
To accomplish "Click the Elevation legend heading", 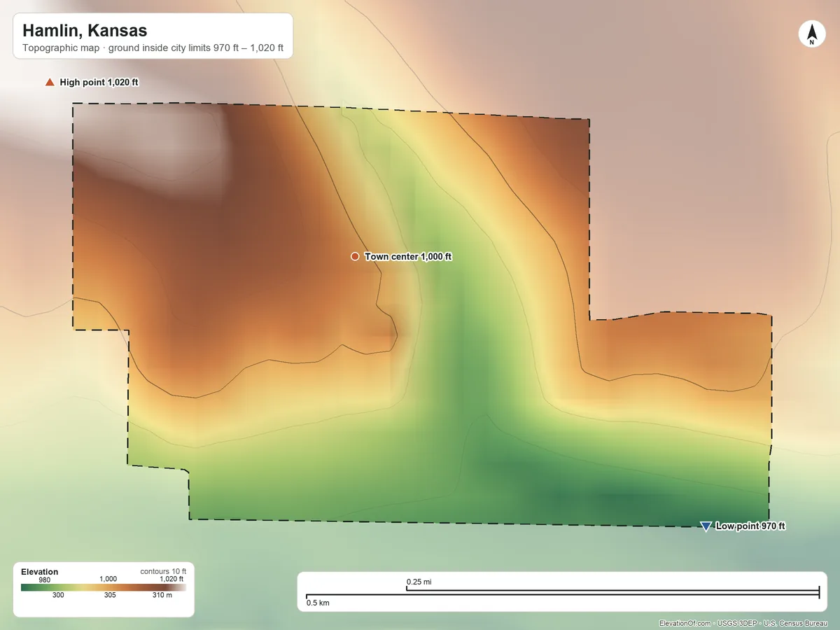I will 40,572.
